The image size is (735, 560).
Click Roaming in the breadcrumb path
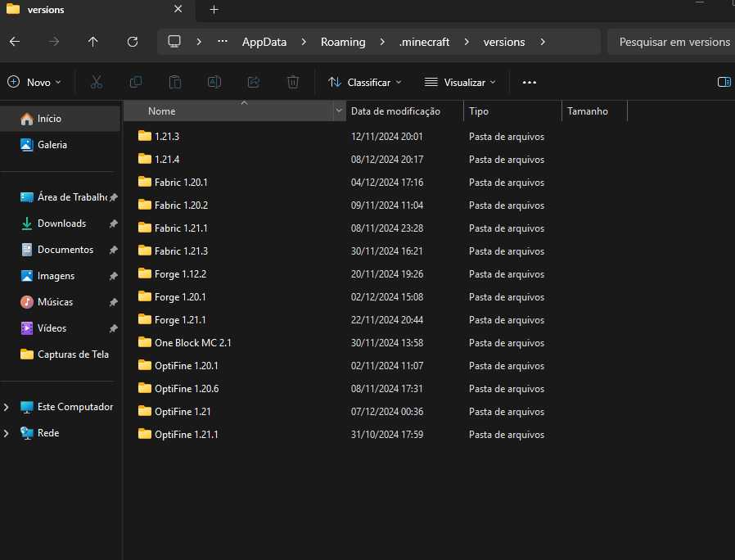pos(343,42)
